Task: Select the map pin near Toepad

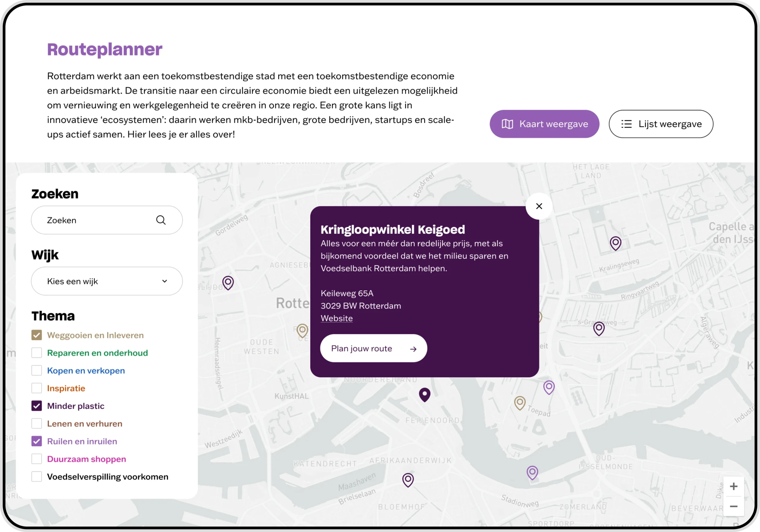Action: [520, 403]
